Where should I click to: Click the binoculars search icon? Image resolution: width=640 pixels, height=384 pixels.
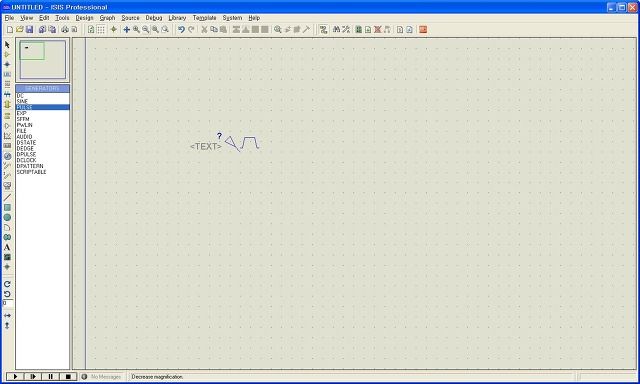click(336, 29)
